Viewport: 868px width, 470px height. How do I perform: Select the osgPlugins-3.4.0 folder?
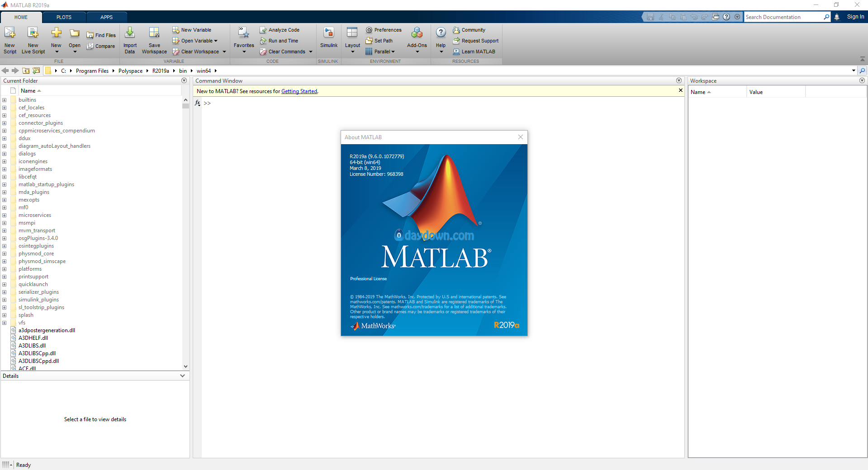pos(38,238)
